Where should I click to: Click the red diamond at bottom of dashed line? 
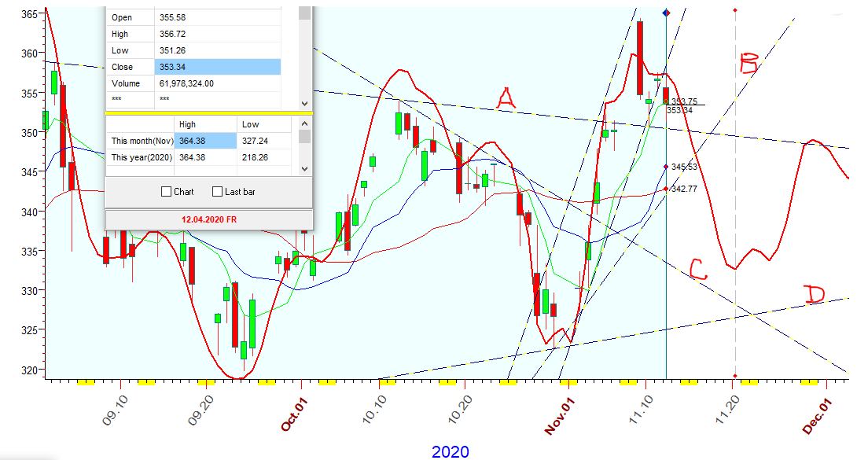click(734, 376)
